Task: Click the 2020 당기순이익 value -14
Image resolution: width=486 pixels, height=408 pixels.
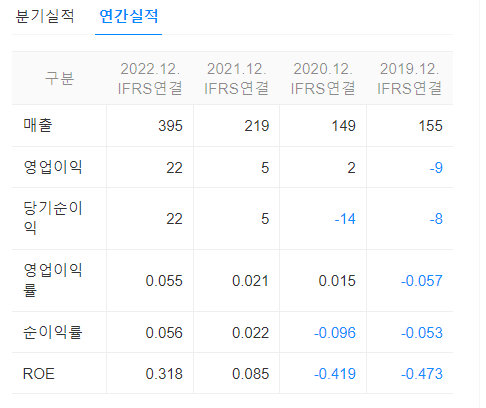Action: 345,219
